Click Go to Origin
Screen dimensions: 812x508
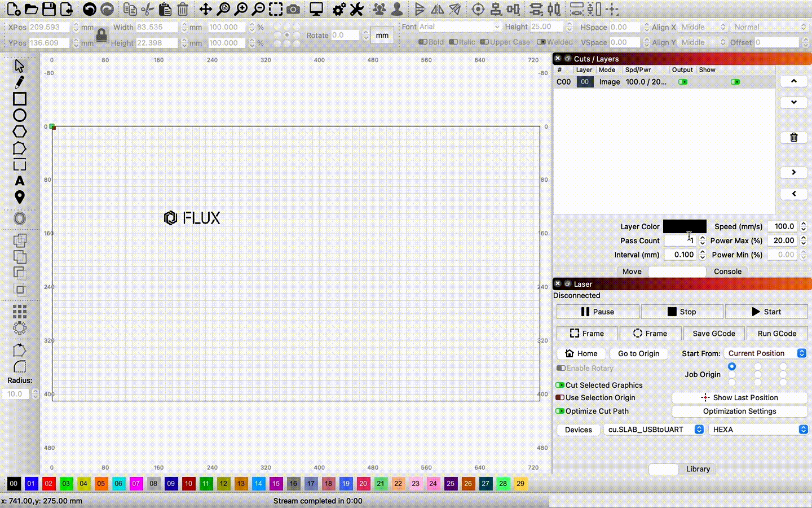[x=638, y=353]
